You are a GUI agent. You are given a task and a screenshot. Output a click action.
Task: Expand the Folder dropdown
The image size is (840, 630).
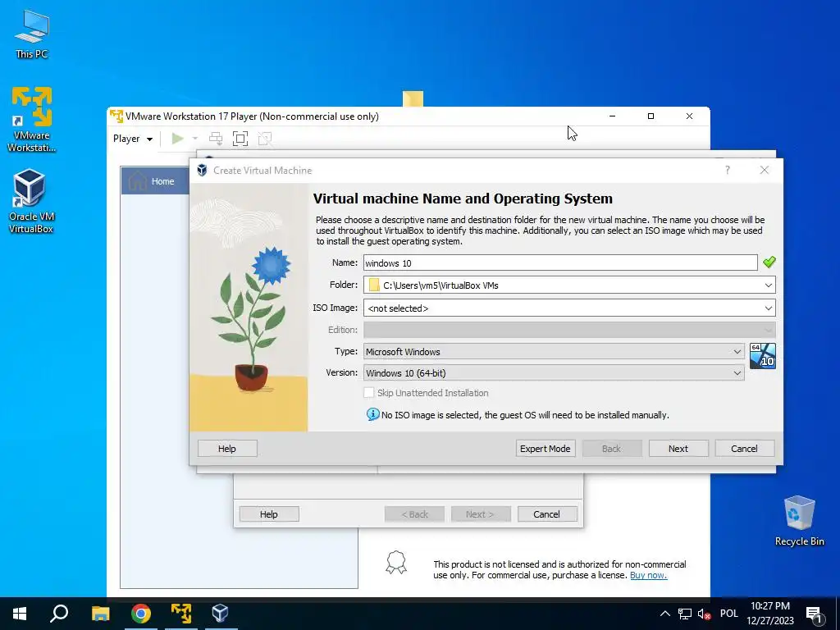[x=768, y=285]
